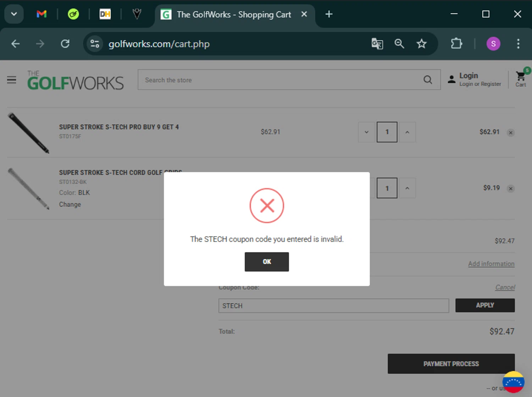Click quantity field of S-Tech Pro item
Viewport: 532px width, 397px height.
coord(387,132)
